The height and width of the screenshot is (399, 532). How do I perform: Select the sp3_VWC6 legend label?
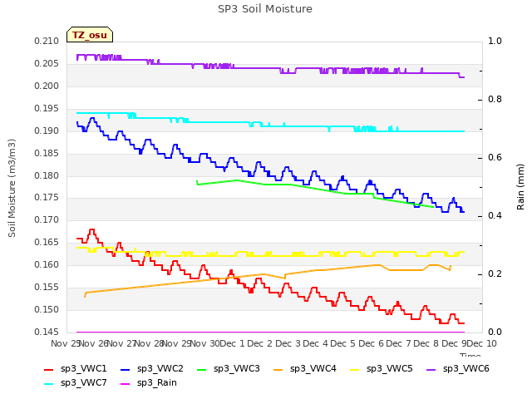pos(465,369)
